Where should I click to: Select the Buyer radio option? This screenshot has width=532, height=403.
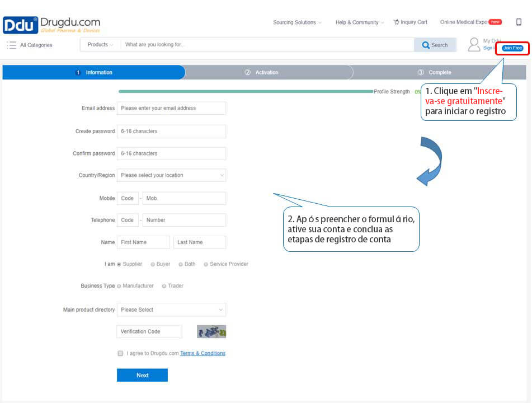[153, 264]
